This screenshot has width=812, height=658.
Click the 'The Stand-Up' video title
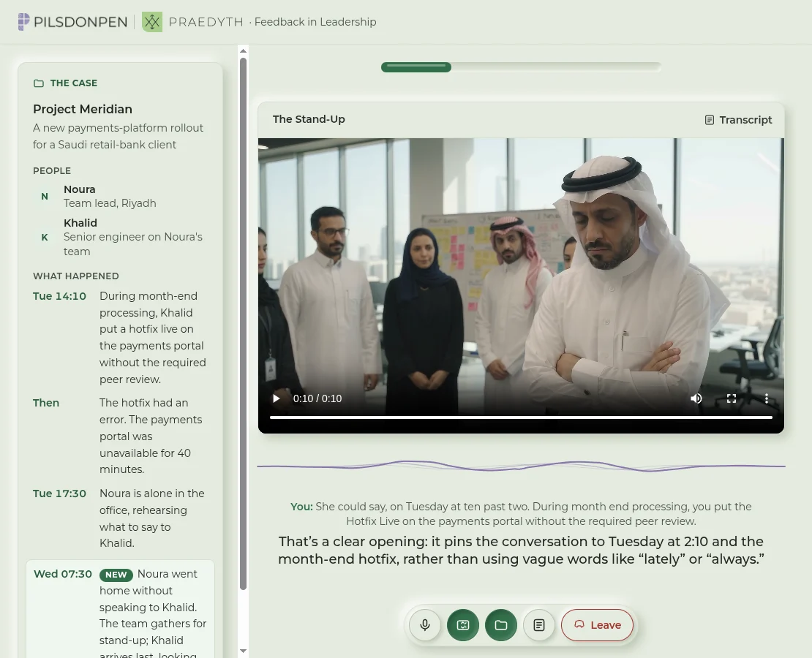coord(309,119)
